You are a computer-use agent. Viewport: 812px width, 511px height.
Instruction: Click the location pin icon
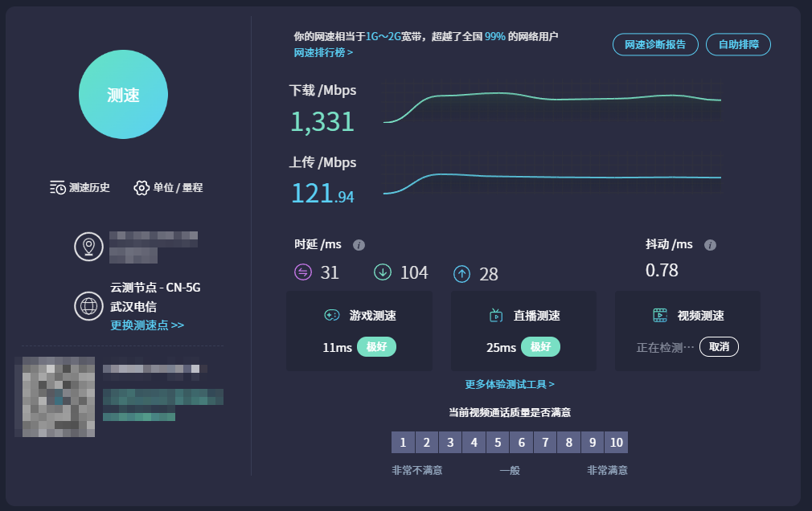point(88,246)
